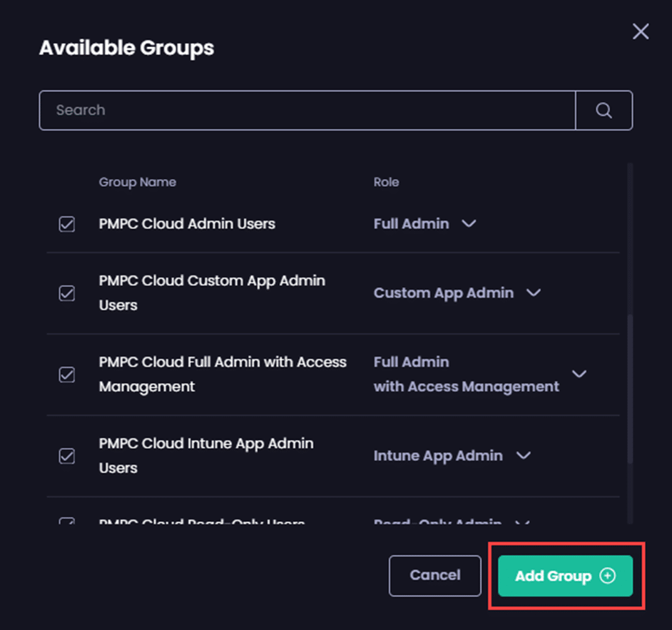
Task: Expand the Intune App Admin role dropdown
Action: [523, 456]
